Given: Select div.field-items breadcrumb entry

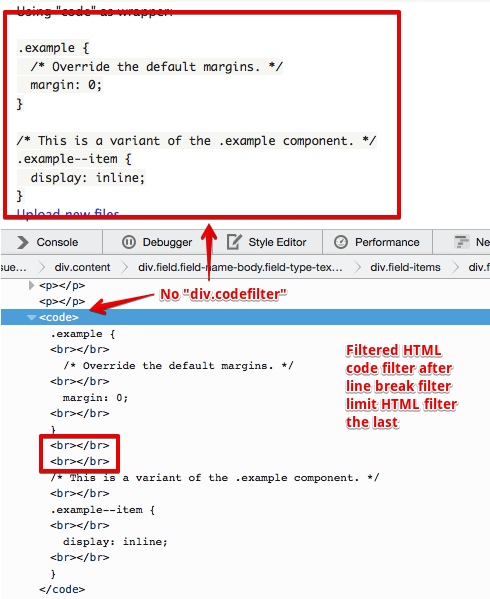Looking at the screenshot, I should coord(405,267).
